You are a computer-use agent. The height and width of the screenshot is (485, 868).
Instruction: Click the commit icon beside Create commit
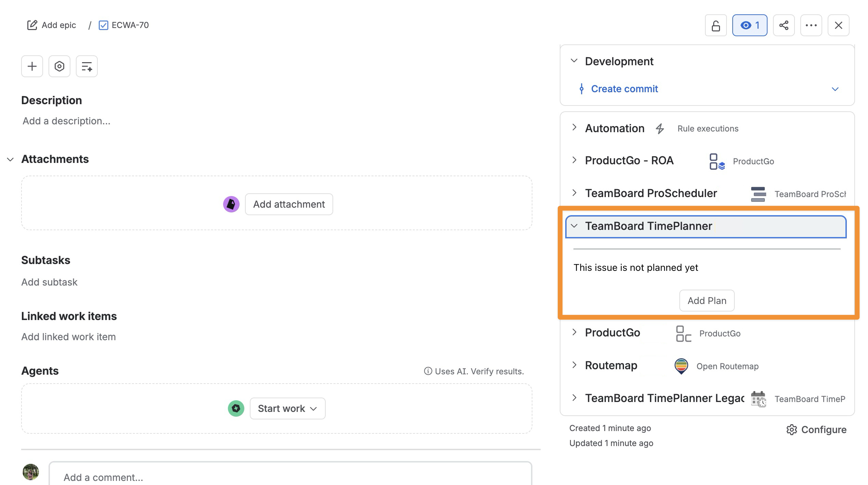[x=581, y=89]
